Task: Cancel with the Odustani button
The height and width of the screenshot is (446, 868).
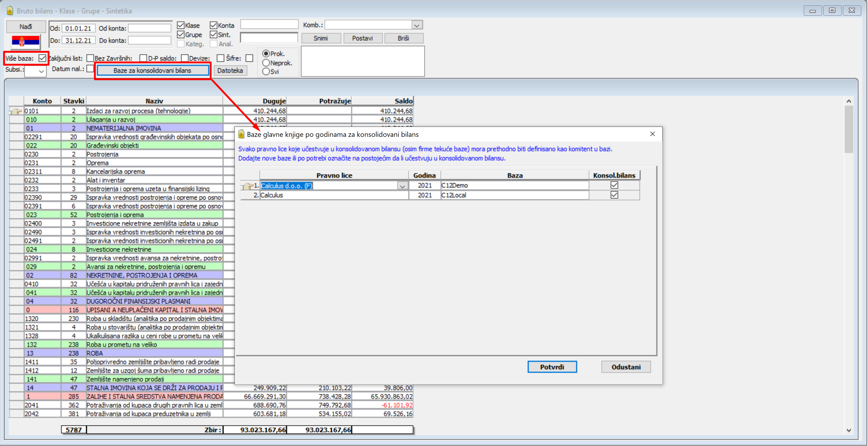Action: [626, 367]
